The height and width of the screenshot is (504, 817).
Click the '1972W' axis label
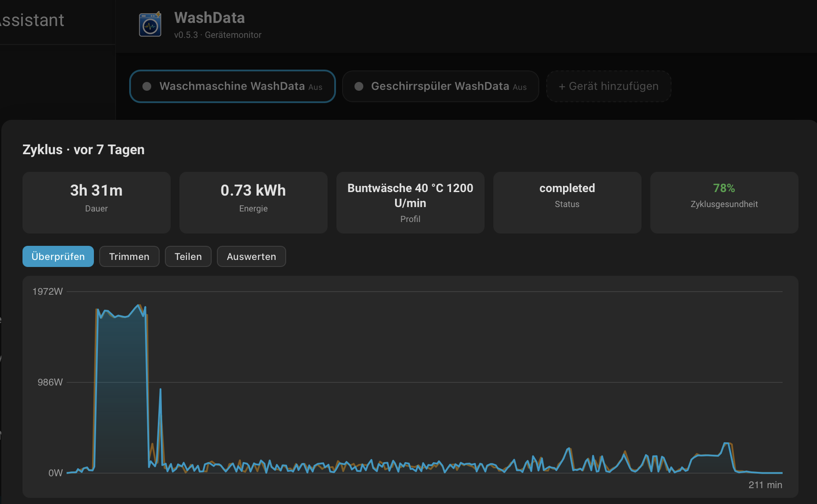48,291
